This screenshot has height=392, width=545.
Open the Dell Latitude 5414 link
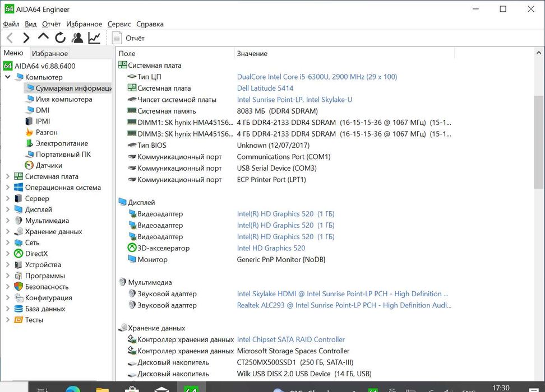point(265,88)
